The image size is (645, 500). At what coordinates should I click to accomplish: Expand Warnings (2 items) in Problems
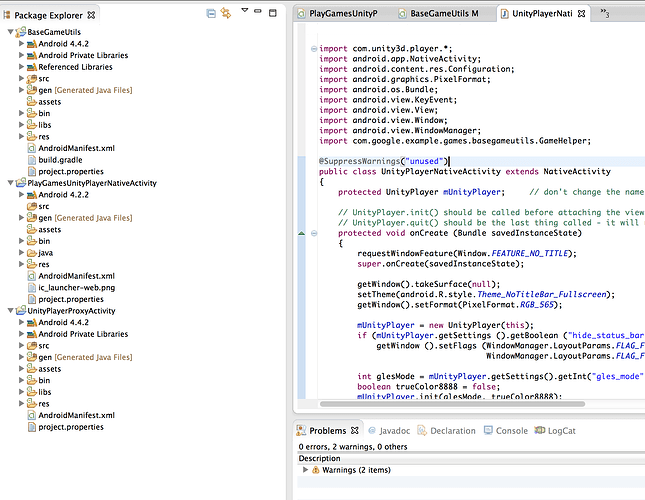[x=305, y=470]
